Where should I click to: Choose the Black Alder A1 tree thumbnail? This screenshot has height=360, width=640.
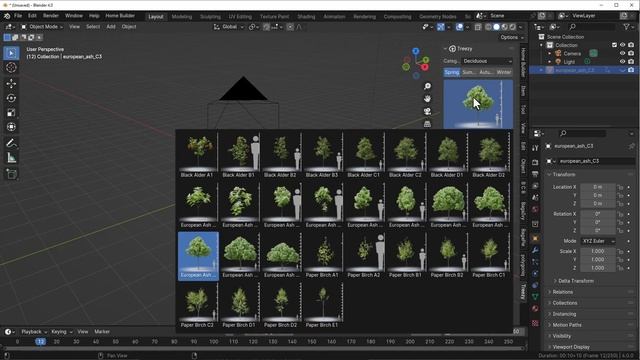(198, 155)
